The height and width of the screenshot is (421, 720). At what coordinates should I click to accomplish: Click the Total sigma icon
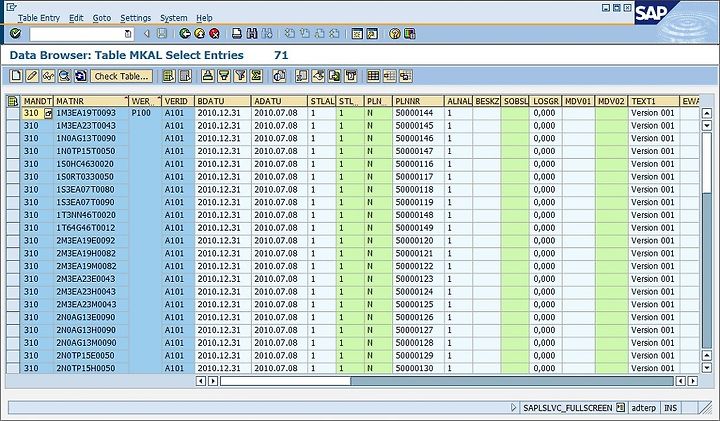click(256, 76)
